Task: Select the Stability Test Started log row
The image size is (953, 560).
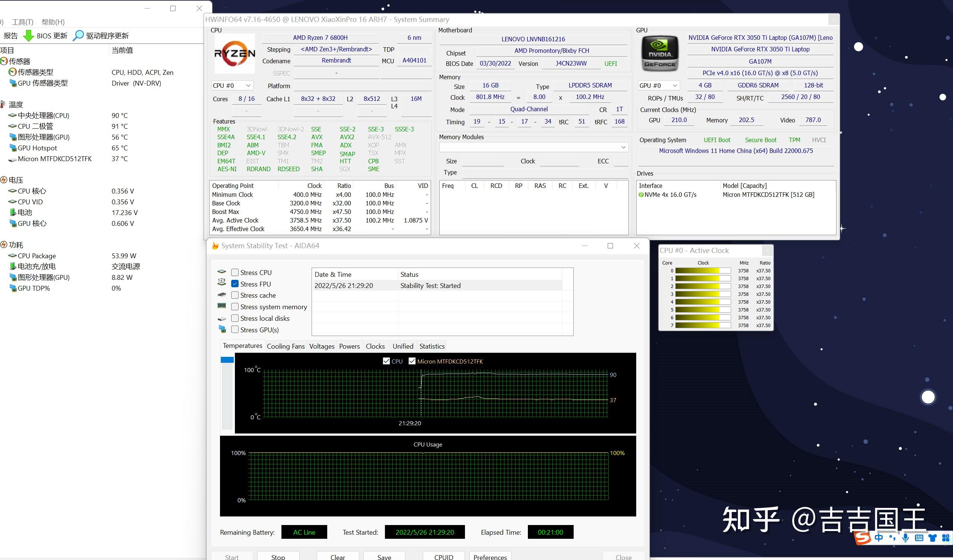Action: [x=437, y=285]
